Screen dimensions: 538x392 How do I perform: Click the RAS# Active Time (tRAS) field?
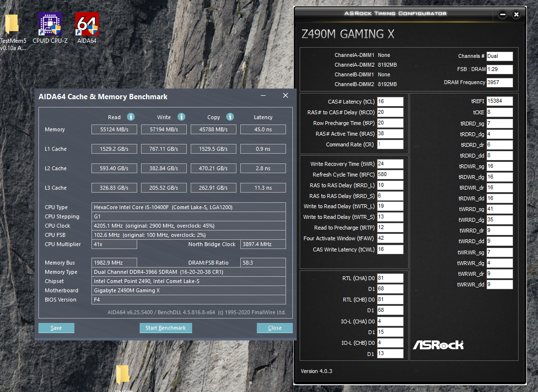click(x=390, y=133)
